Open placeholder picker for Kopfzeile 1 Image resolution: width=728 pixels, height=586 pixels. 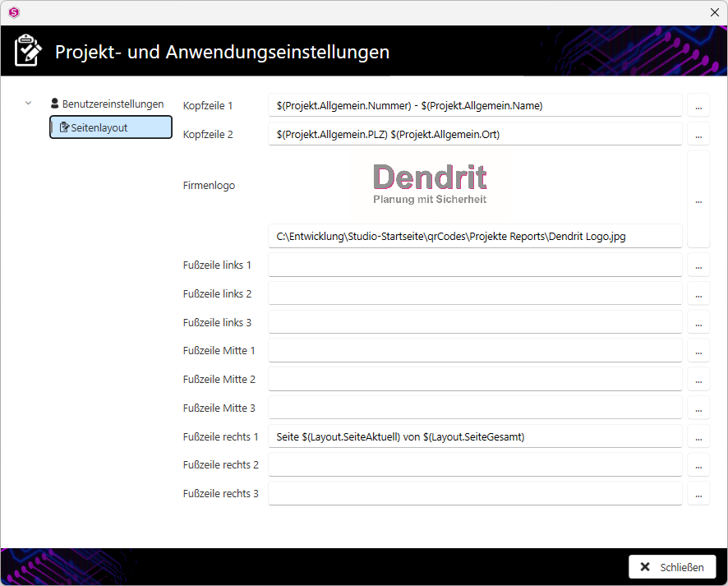(x=698, y=105)
